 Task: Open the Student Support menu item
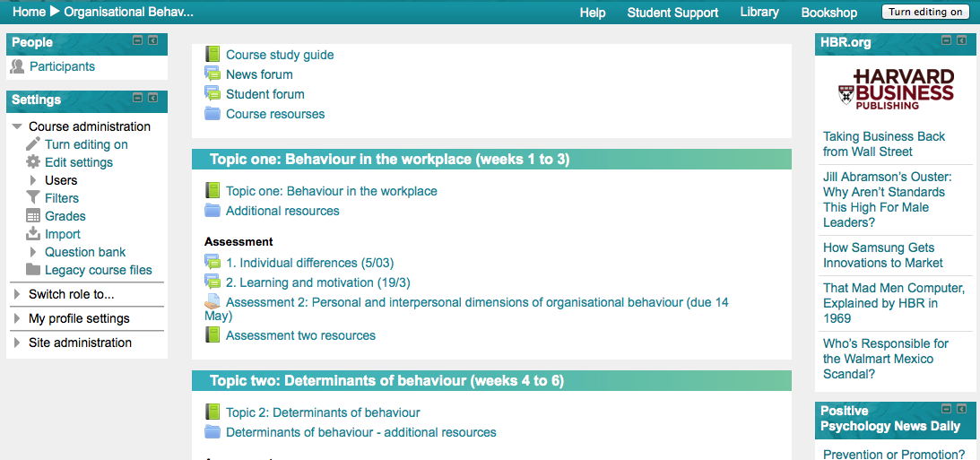pyautogui.click(x=672, y=13)
